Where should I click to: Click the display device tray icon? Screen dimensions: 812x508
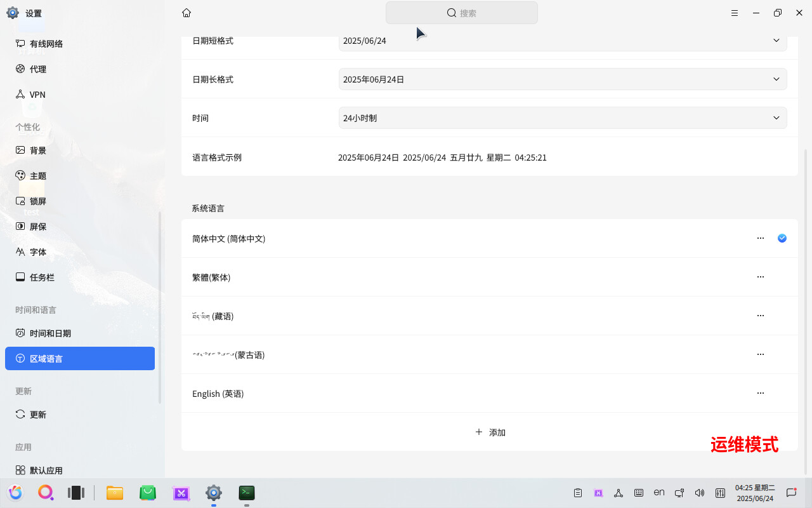(x=679, y=493)
